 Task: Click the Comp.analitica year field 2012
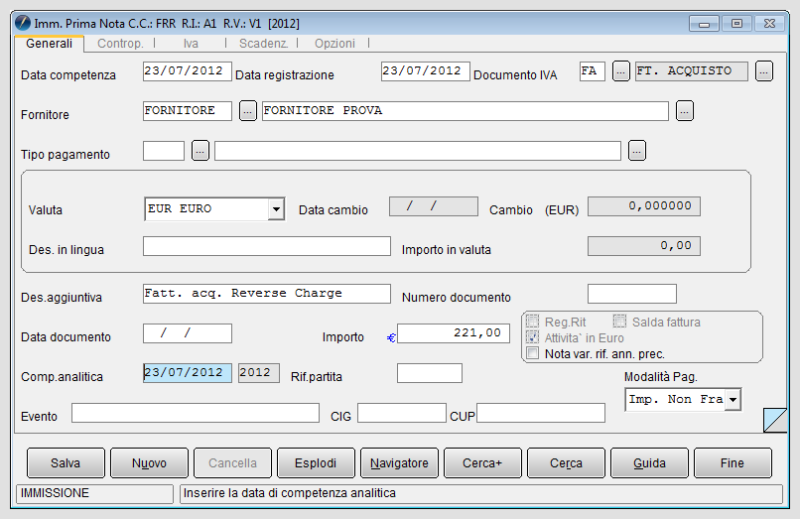(259, 373)
